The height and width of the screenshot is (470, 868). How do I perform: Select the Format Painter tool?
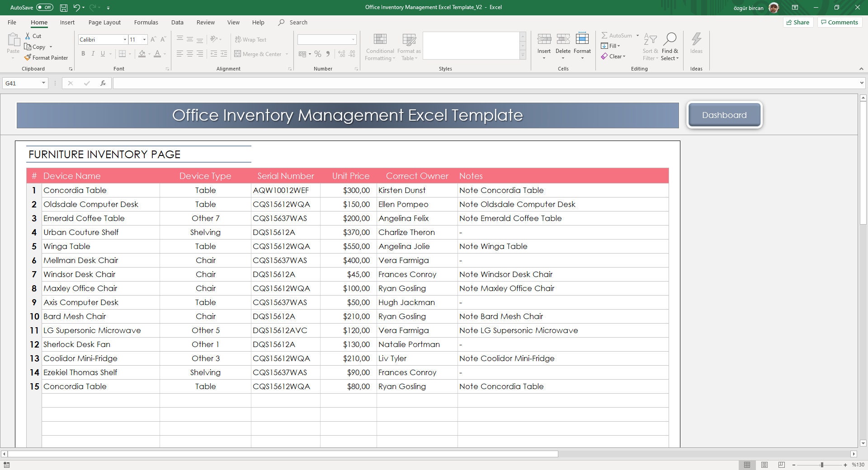coord(46,57)
